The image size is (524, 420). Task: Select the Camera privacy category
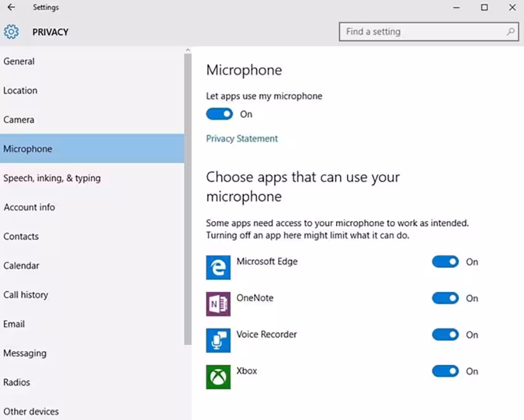(92, 119)
